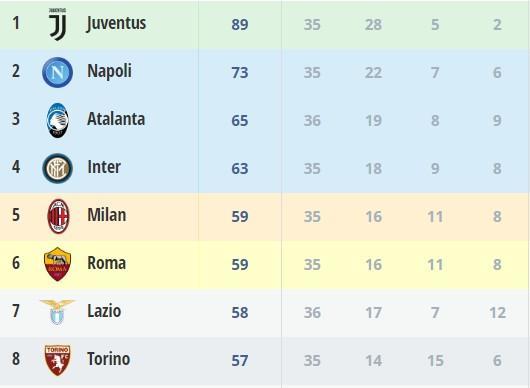Select the Inter club crest

pos(57,168)
